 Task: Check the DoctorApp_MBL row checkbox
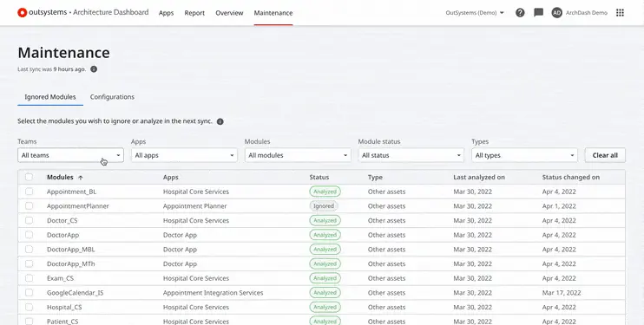[x=29, y=249]
